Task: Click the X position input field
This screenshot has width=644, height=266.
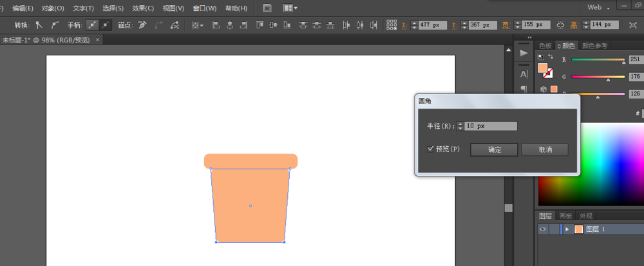Action: [x=433, y=25]
